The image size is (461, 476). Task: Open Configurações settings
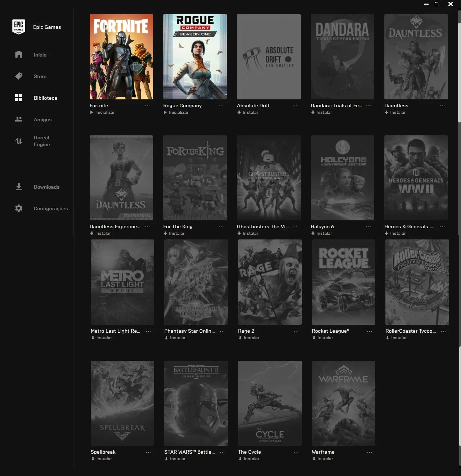pos(51,208)
